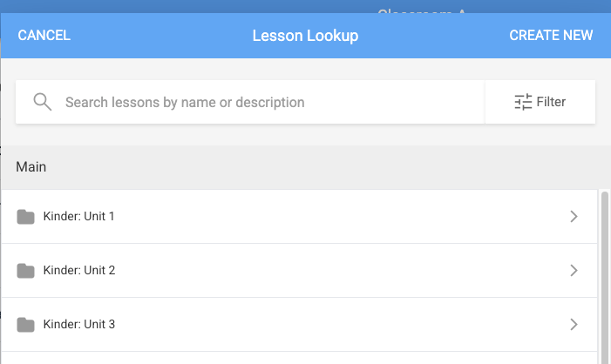Click the Lesson Lookup dialog title

[305, 36]
